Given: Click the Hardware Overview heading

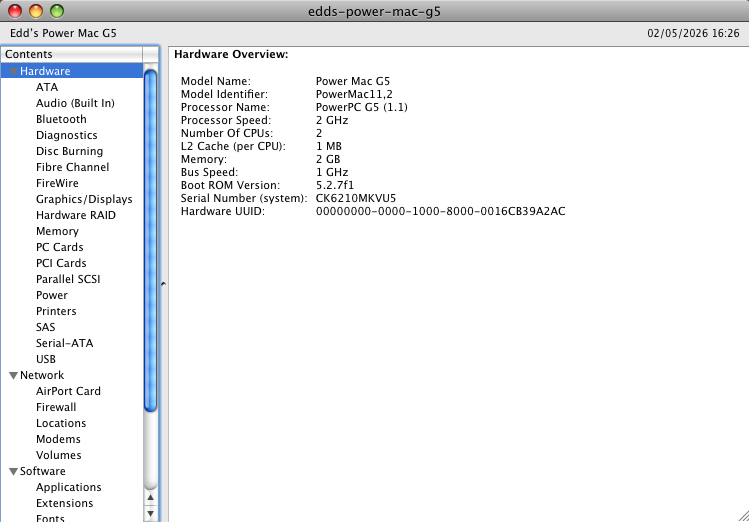Looking at the screenshot, I should 231,54.
